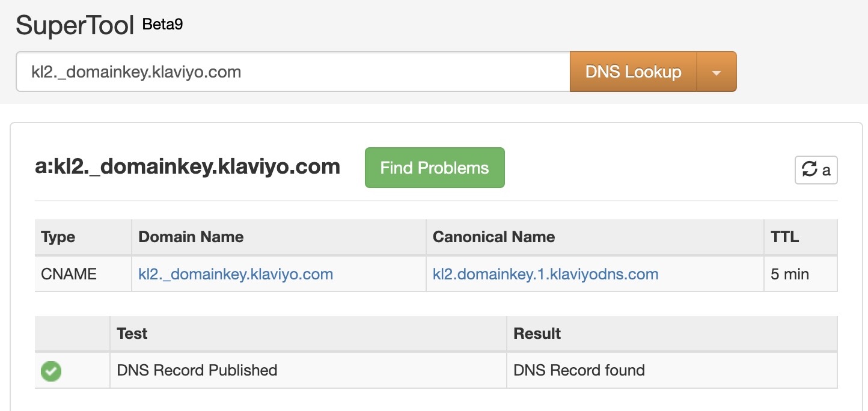Click the Domain Name column header
Image resolution: width=868 pixels, height=411 pixels.
[191, 237]
